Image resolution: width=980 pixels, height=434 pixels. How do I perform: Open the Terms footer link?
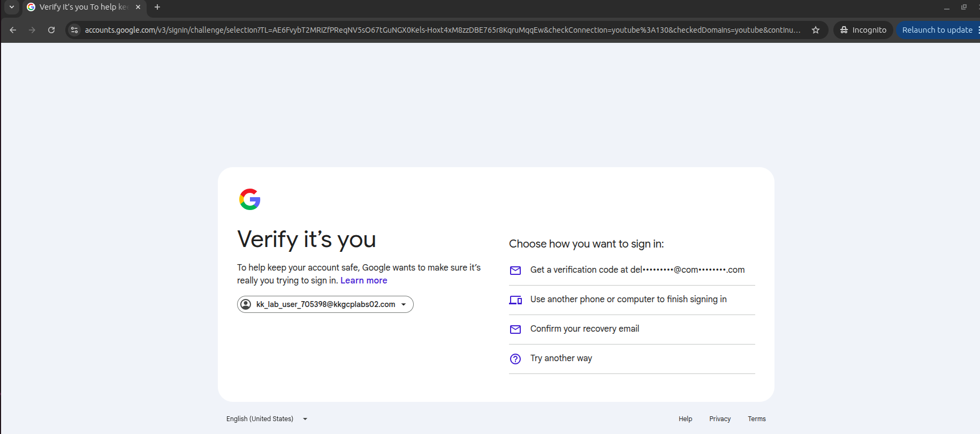757,419
